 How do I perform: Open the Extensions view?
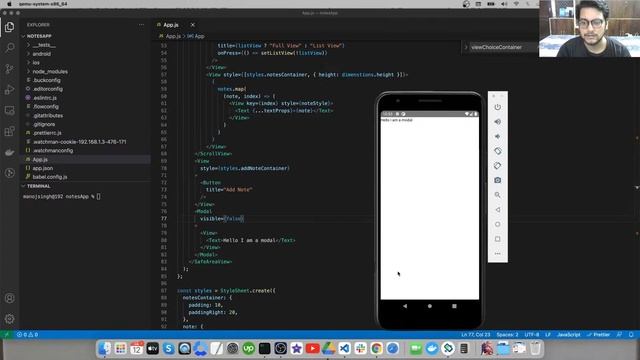pos(9,131)
